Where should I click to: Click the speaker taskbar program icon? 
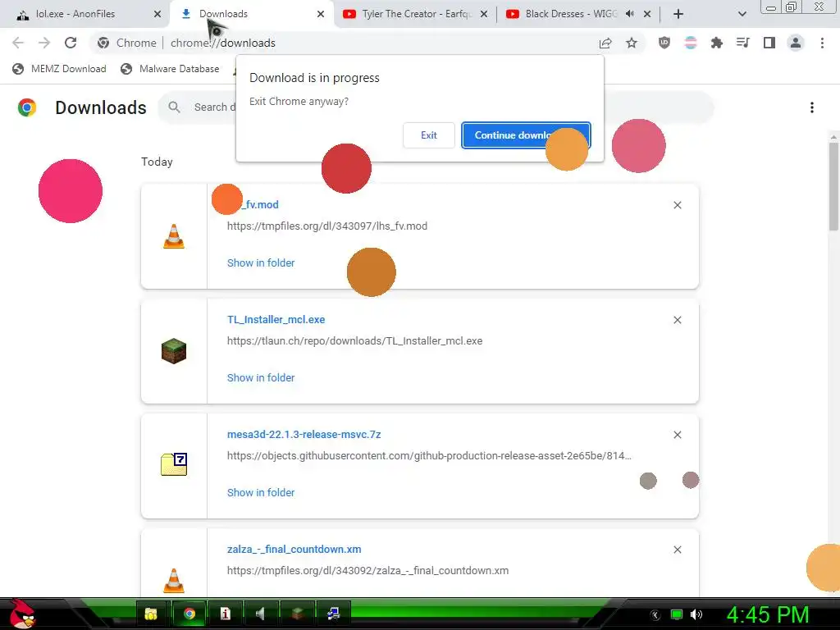tap(261, 614)
